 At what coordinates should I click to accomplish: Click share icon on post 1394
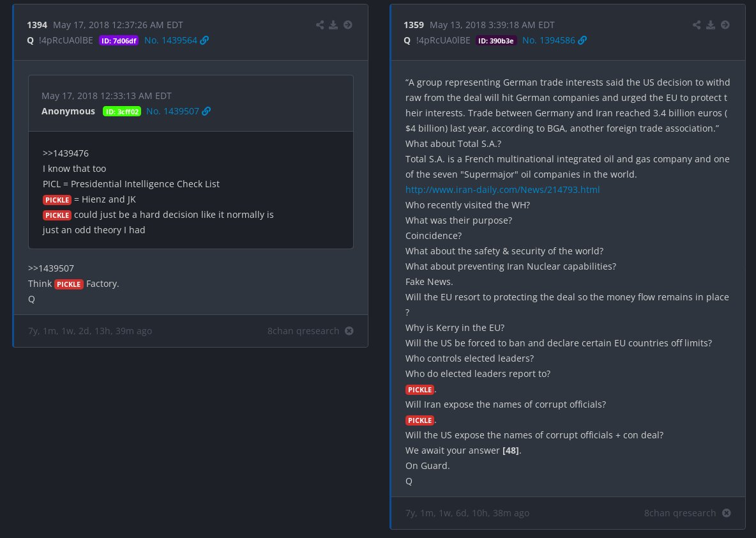point(320,25)
